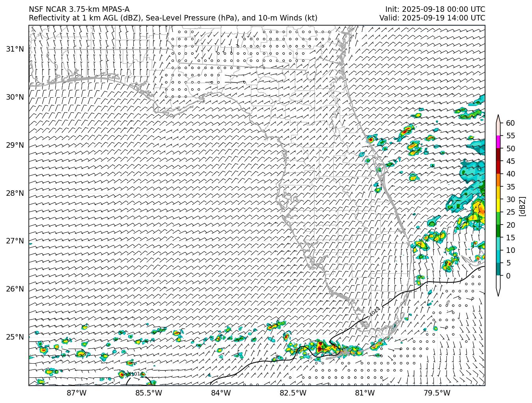This screenshot has width=532, height=403.
Task: Click the 25°N latitude tick label
Action: coord(15,337)
